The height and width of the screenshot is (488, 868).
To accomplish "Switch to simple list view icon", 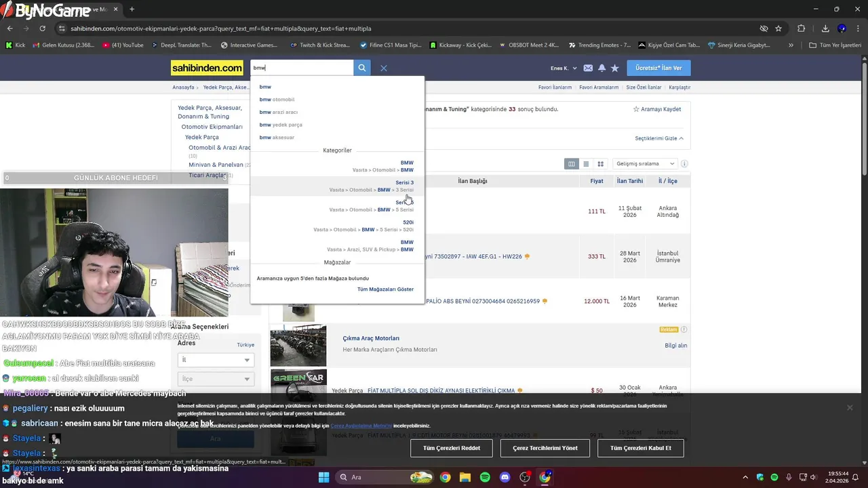I will (586, 163).
